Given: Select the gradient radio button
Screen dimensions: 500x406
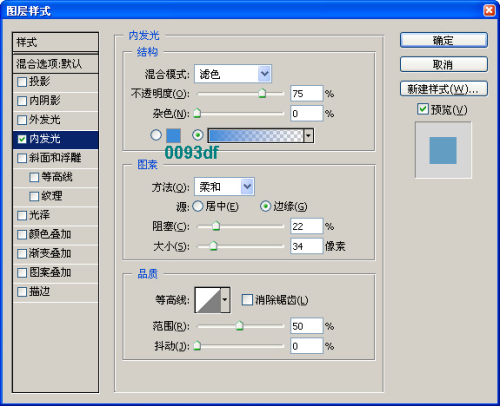Looking at the screenshot, I should (x=198, y=135).
